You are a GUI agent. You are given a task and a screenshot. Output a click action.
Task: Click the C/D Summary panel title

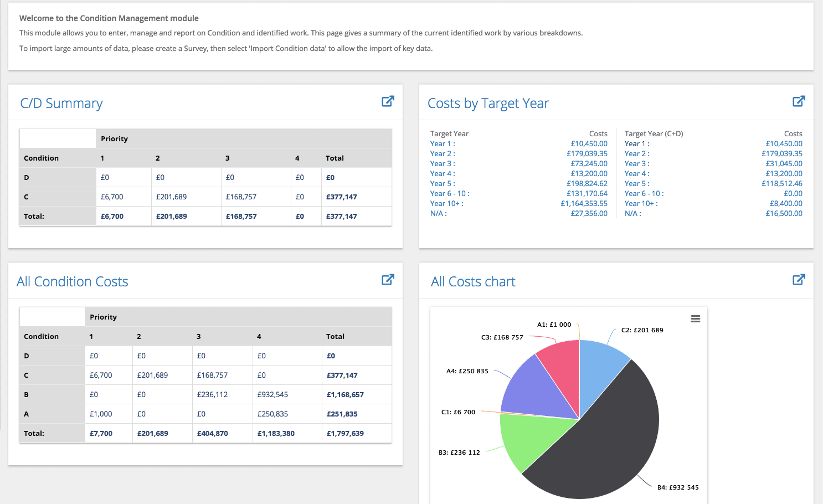tap(61, 103)
